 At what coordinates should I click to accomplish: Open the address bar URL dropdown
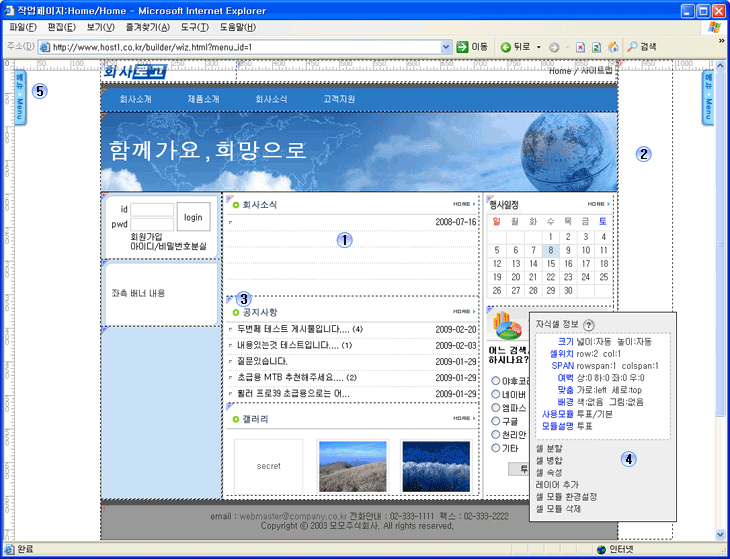[445, 47]
